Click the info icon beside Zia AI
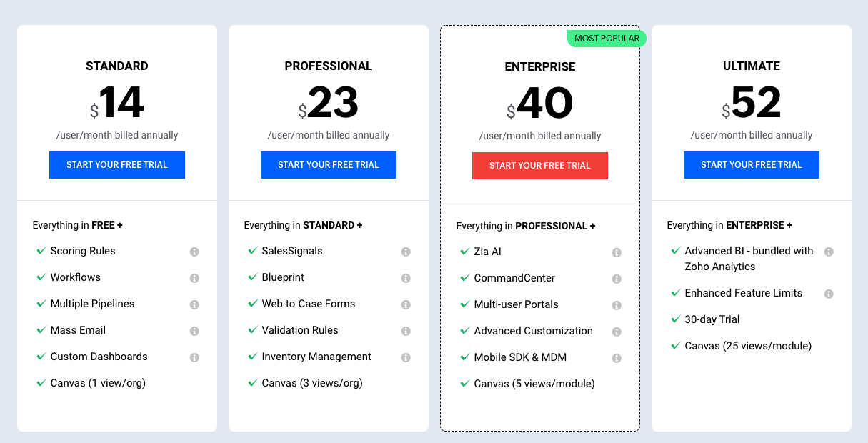Viewport: 868px width, 443px height. [617, 253]
